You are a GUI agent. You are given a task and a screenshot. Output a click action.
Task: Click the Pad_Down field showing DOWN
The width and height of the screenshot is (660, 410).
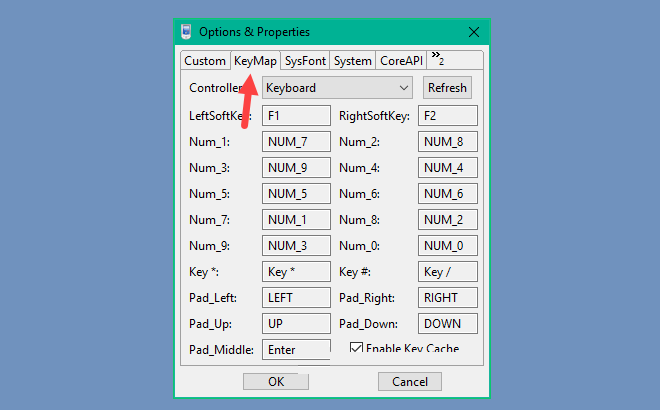pyautogui.click(x=447, y=323)
